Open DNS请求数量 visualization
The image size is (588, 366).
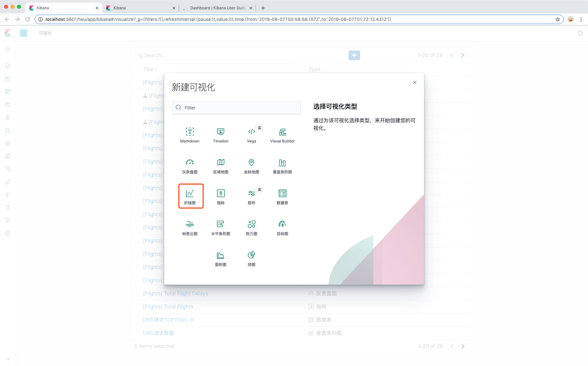tap(158, 333)
